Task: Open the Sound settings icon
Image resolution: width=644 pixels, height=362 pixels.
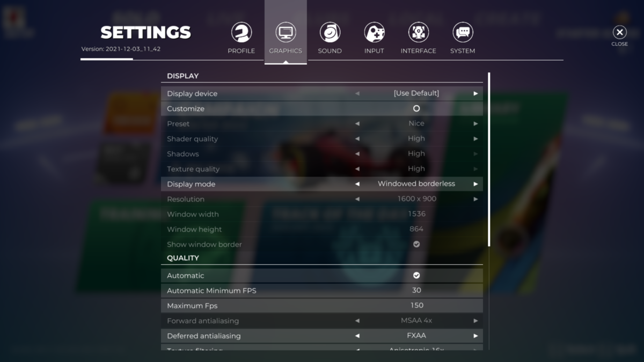Action: [330, 33]
